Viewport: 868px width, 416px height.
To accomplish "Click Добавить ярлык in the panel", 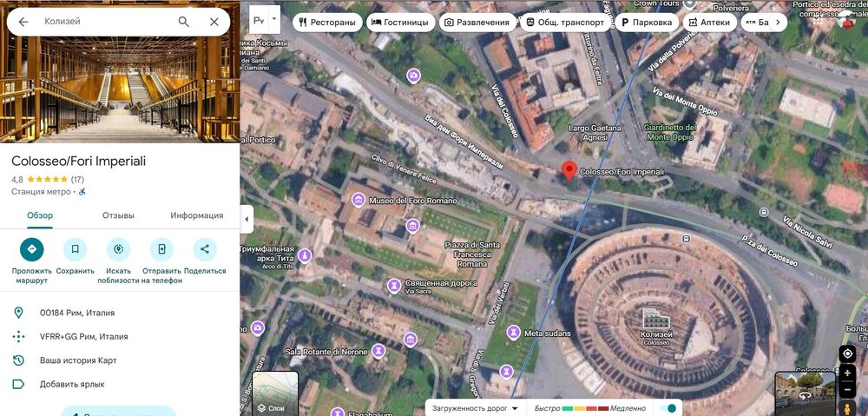I will pos(72,384).
